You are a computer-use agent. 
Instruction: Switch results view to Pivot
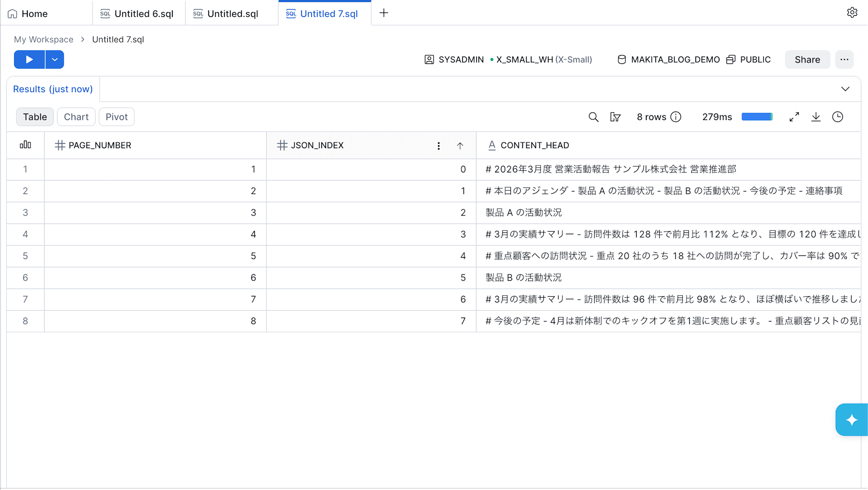click(x=117, y=117)
